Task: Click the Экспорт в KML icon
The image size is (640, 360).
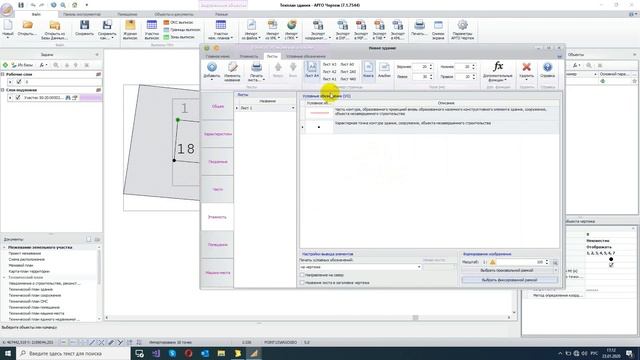Action: tap(398, 25)
